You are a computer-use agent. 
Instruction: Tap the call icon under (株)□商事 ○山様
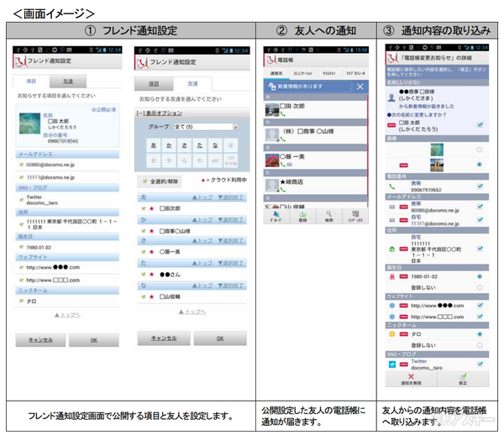click(283, 139)
